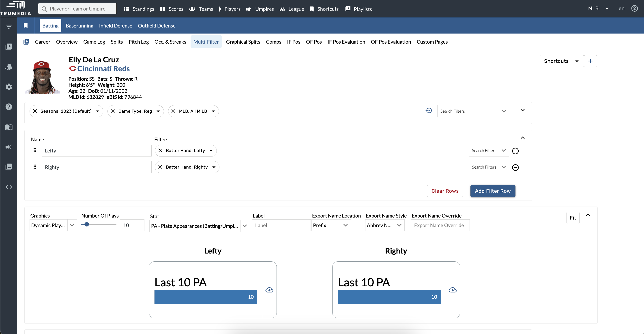Remove the Seasons: 2023 filter chip
Screen dimensions: 644x334
[35, 111]
